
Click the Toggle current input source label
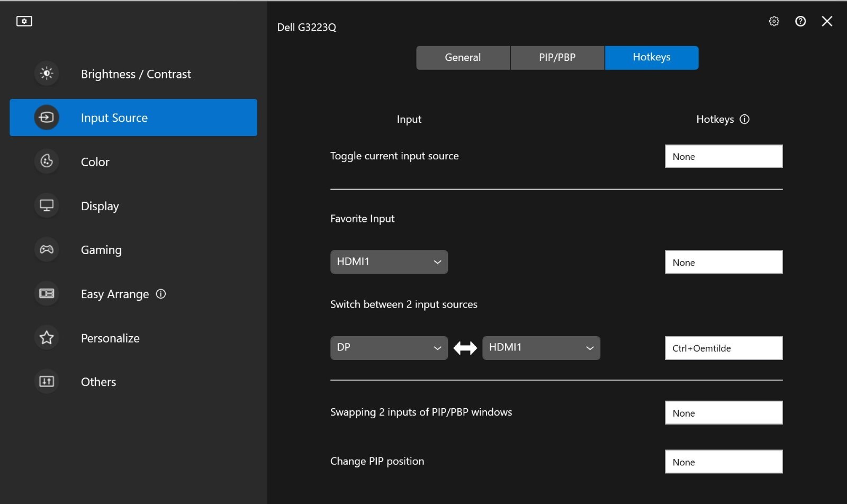pyautogui.click(x=394, y=156)
